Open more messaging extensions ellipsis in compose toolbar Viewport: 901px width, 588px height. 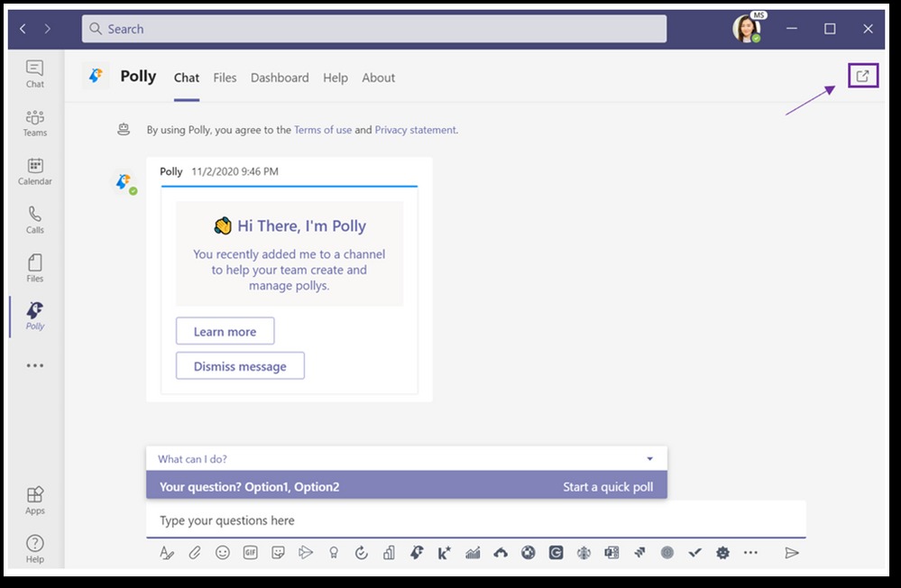click(750, 553)
